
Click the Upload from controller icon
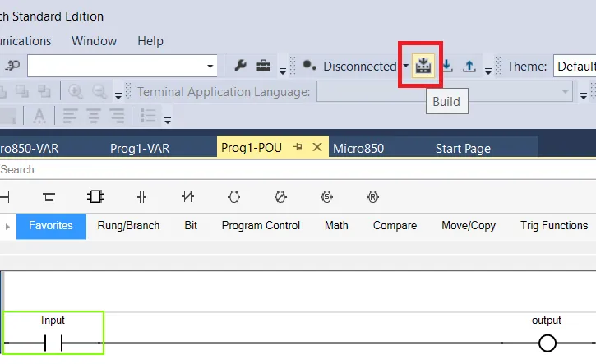pos(469,66)
